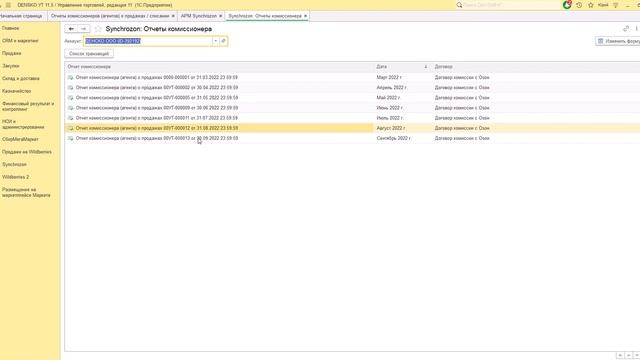Open the Закупки section
Viewport: 640px width, 360px height.
(x=11, y=66)
